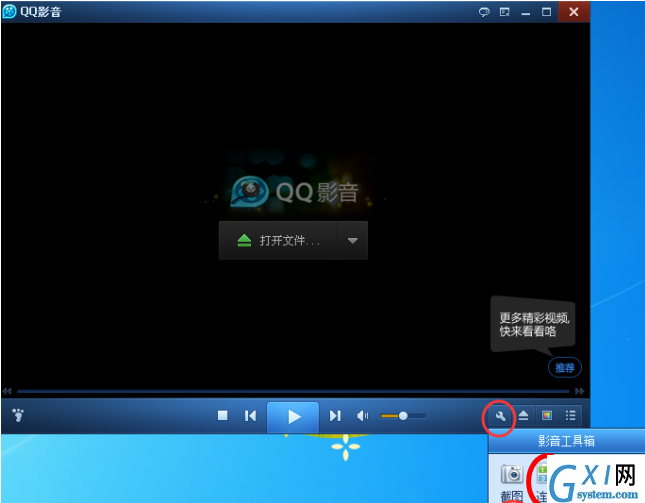
Task: Click rewind arrows beside progress bar
Action: click(x=7, y=391)
